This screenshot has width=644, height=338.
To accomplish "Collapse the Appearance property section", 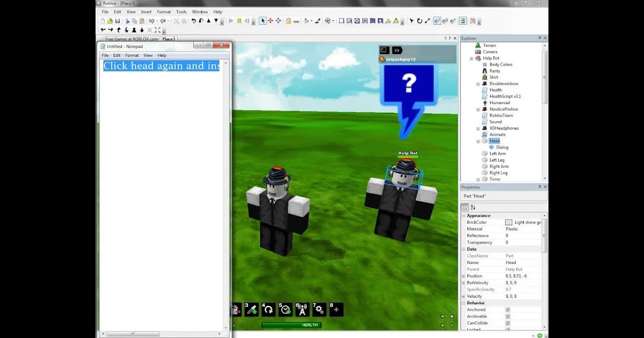I will coord(464,216).
